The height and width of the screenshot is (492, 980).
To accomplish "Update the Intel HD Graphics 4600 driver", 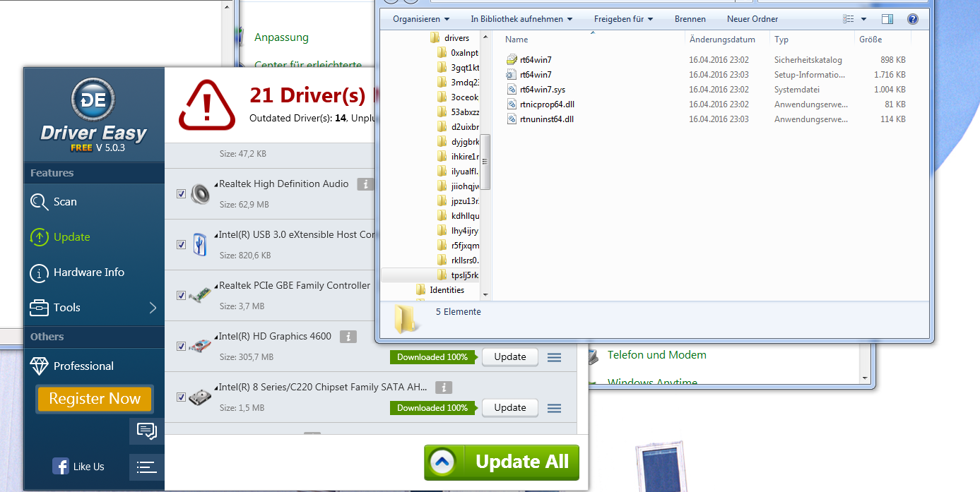I will [x=510, y=357].
